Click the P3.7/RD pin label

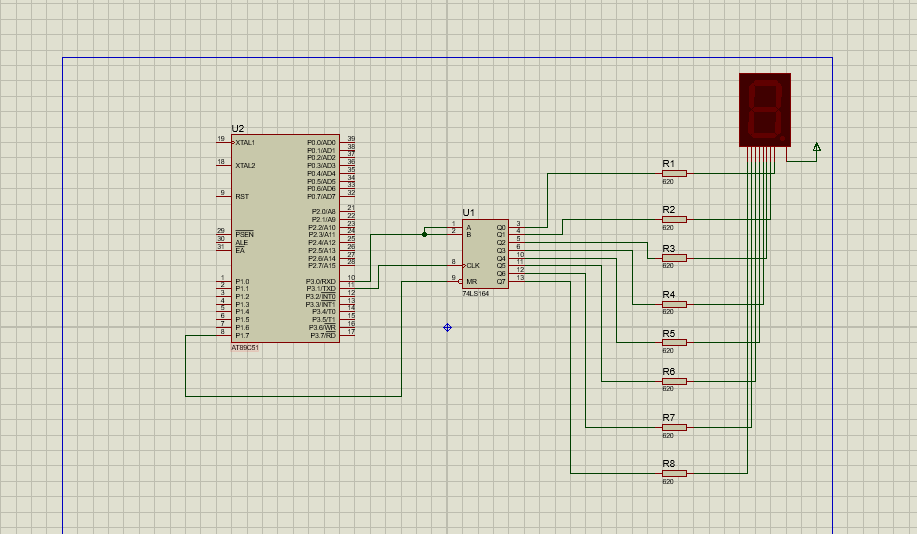point(323,336)
